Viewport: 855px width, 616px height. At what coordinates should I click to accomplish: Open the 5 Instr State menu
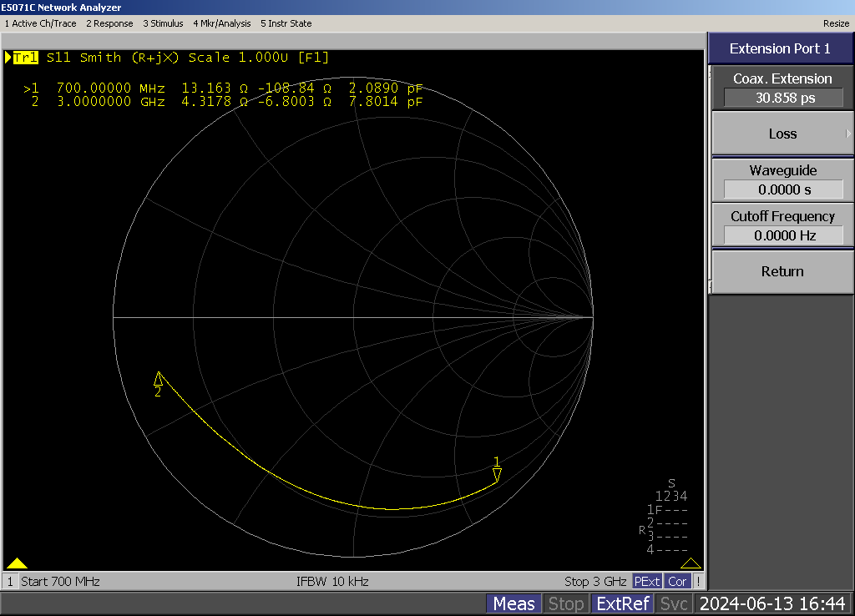286,23
